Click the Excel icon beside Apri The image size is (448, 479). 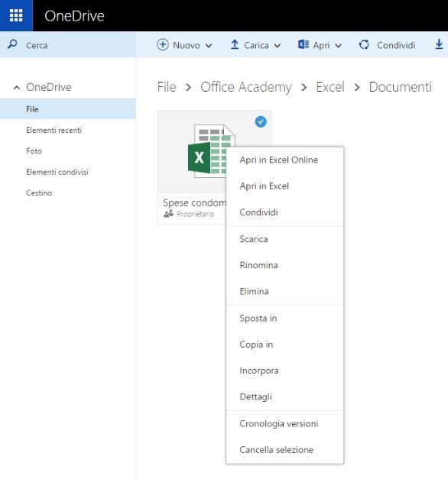[304, 44]
